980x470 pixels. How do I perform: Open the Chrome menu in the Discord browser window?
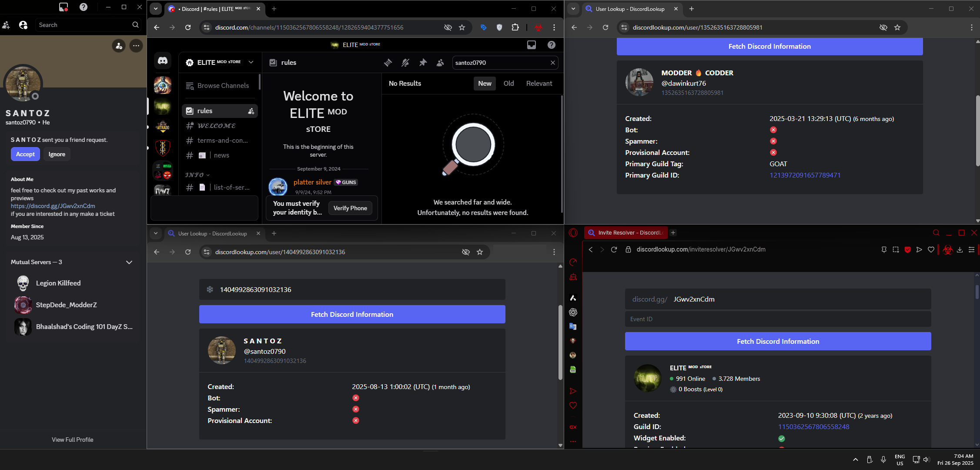click(554, 27)
